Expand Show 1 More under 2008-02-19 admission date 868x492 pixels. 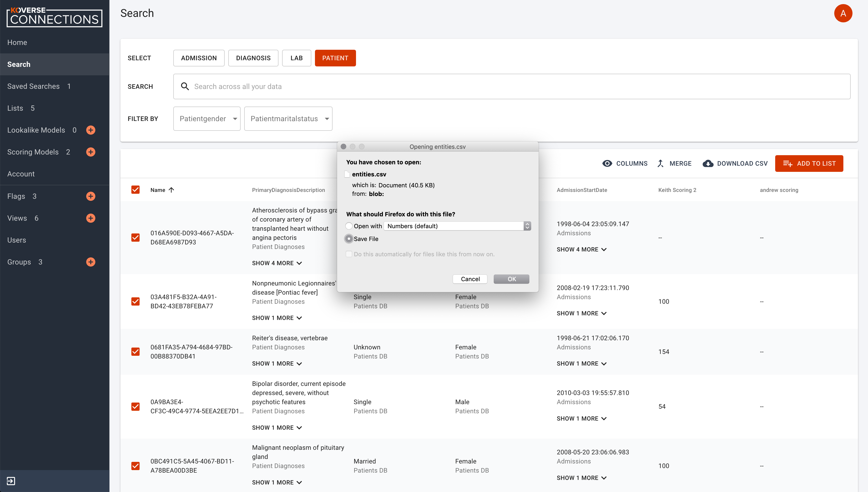click(x=581, y=313)
